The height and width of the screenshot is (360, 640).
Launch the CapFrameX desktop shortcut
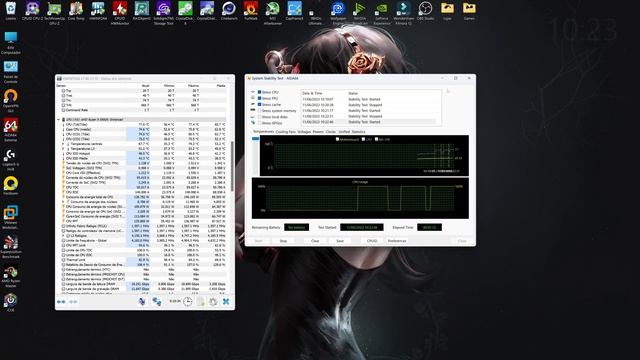(294, 11)
